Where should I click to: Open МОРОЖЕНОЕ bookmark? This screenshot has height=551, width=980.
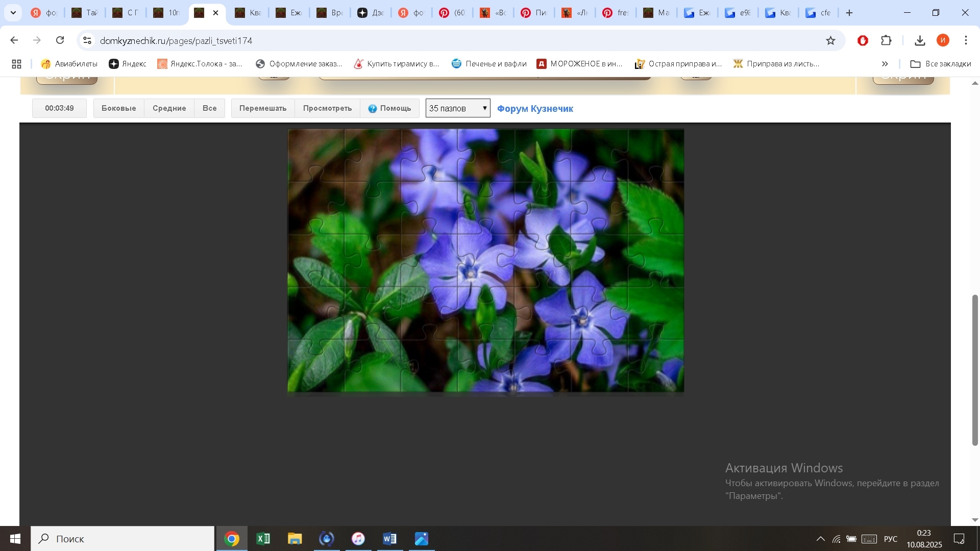coord(580,64)
